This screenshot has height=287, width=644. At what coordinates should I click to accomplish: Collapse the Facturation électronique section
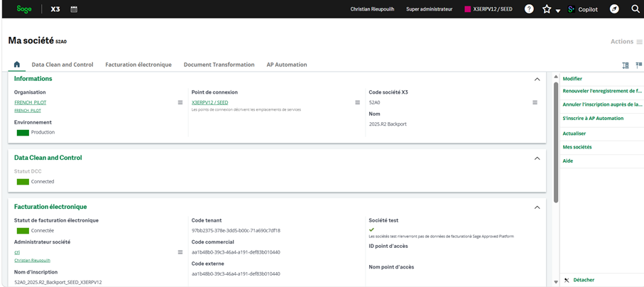[537, 207]
